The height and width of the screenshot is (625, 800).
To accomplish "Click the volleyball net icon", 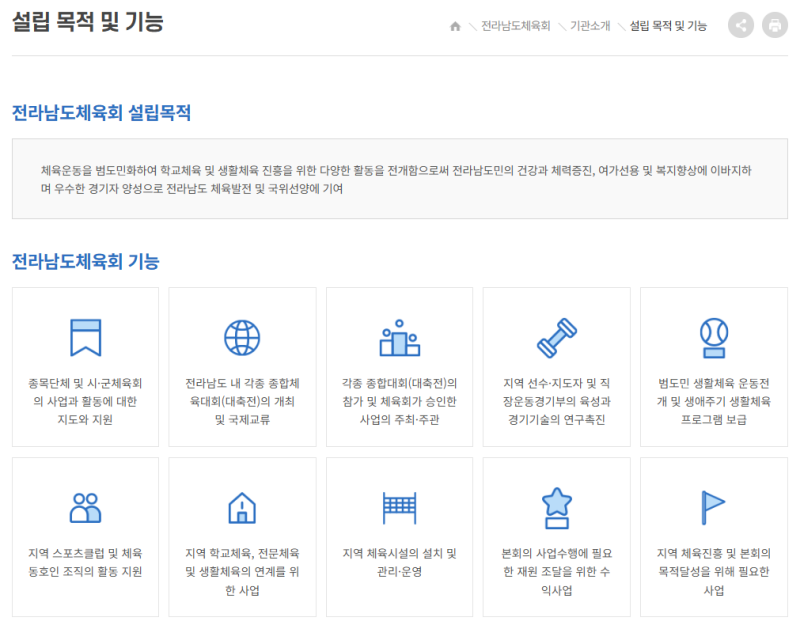I will pos(399,508).
